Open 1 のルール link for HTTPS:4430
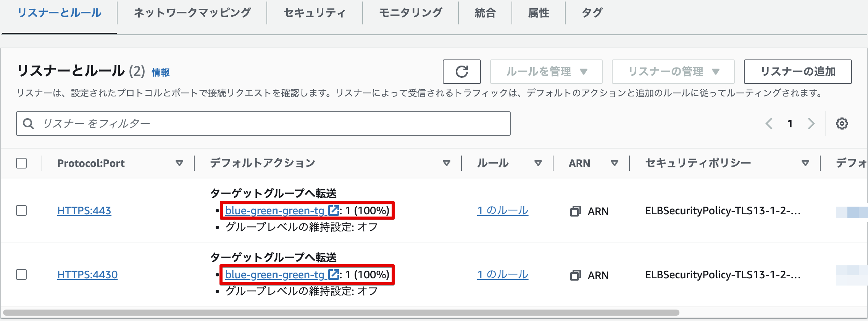This screenshot has width=868, height=321. [x=503, y=274]
